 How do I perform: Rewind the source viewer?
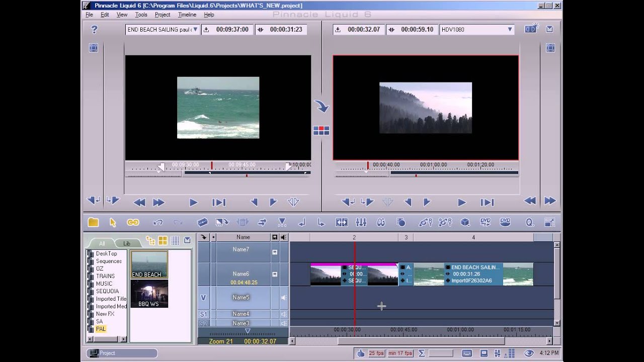pos(139,203)
